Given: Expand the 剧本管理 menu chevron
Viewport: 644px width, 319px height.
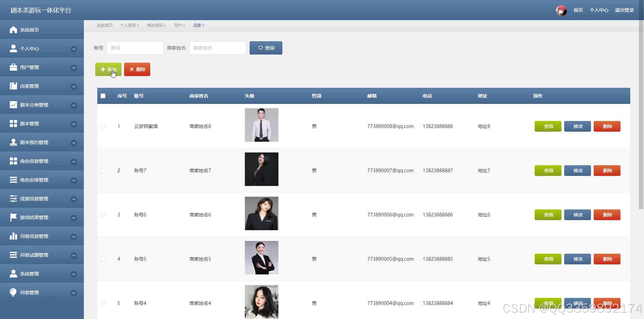Looking at the screenshot, I should click(x=74, y=124).
